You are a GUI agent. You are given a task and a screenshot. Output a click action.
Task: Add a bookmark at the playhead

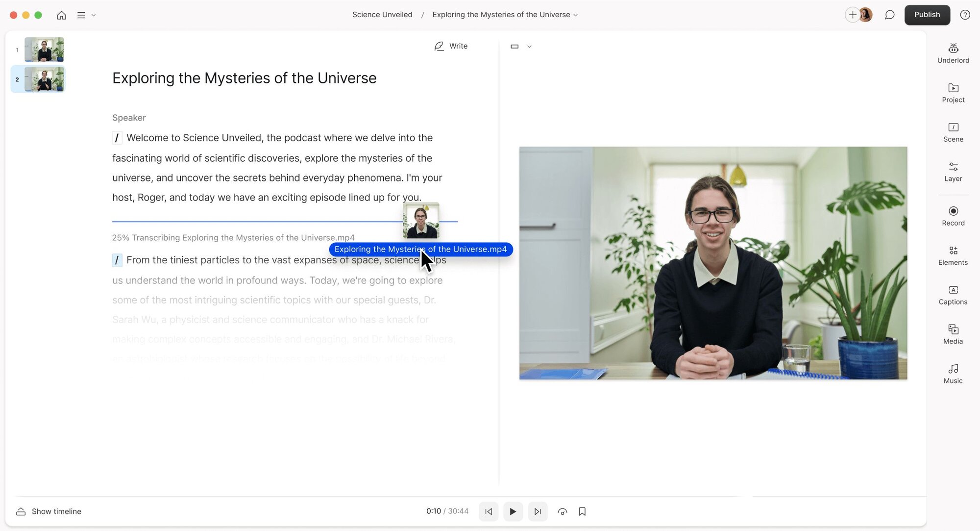click(582, 511)
